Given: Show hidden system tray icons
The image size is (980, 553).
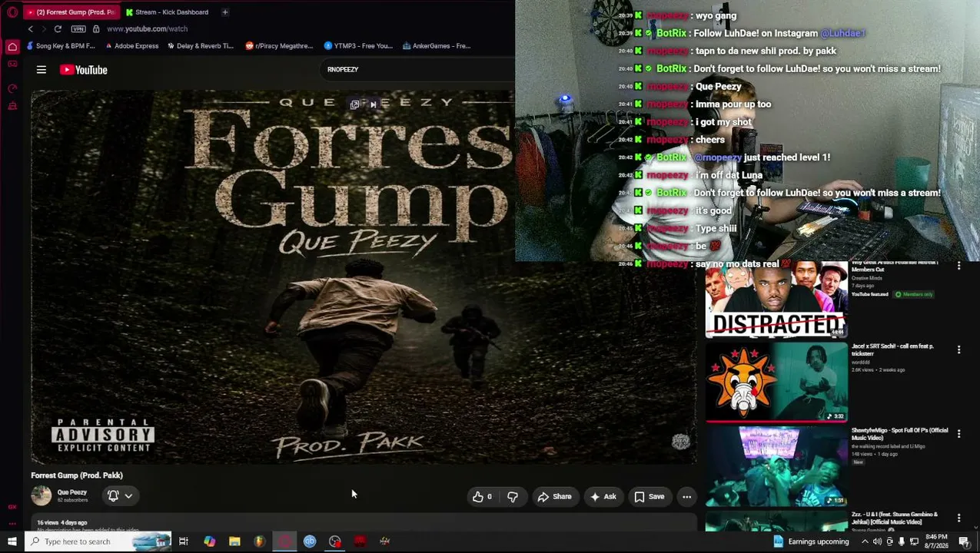Looking at the screenshot, I should click(x=865, y=541).
